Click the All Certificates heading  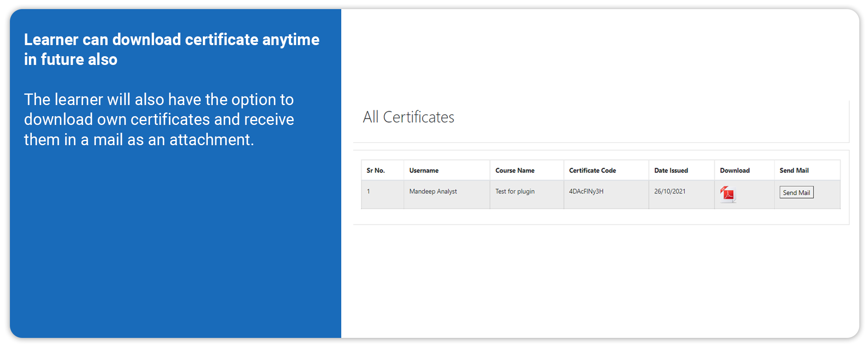point(408,117)
